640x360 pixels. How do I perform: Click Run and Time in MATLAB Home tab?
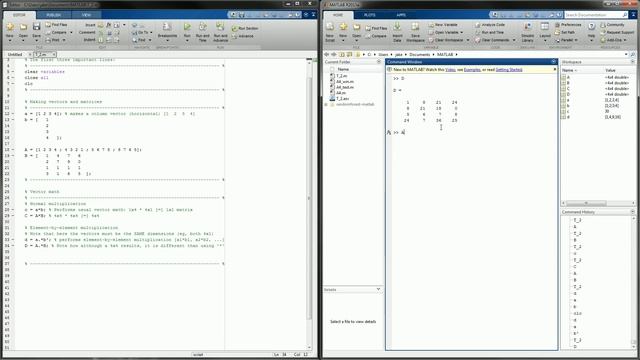(x=489, y=32)
